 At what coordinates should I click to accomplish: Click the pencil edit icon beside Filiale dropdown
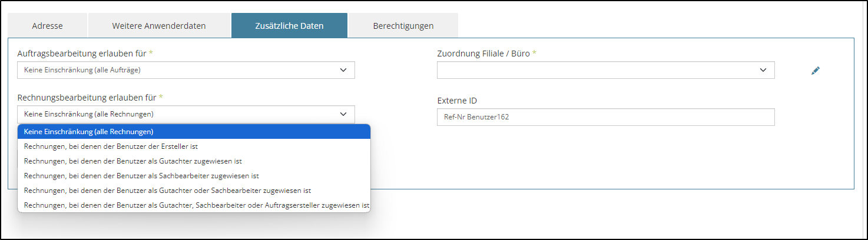[816, 71]
